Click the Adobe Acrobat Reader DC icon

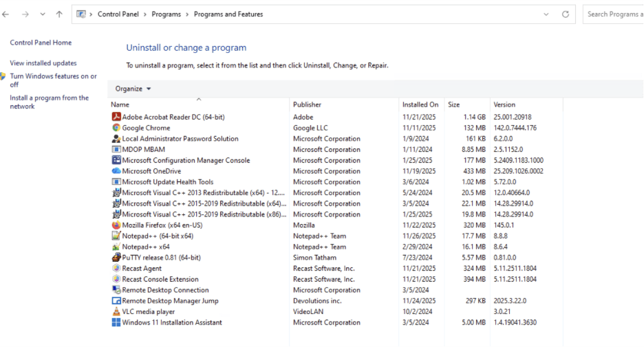(116, 117)
